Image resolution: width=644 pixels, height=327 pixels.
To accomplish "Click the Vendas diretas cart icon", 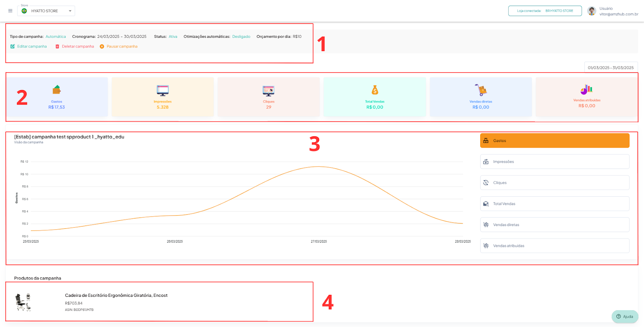I will tap(481, 90).
